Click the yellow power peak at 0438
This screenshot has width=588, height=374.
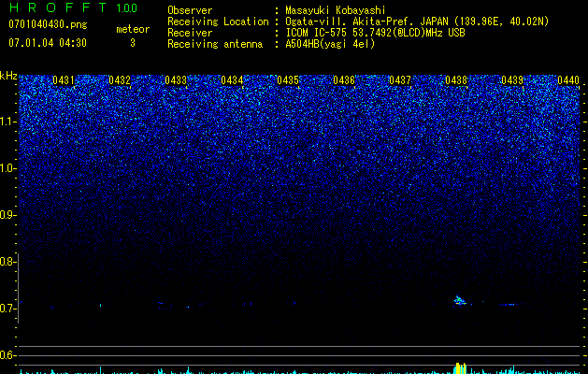tap(460, 368)
